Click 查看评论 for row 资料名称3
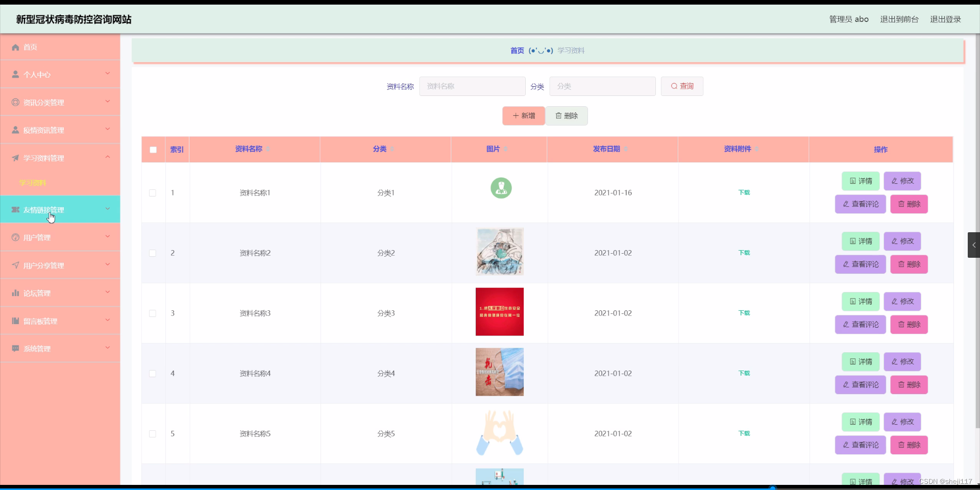980x490 pixels. 861,325
